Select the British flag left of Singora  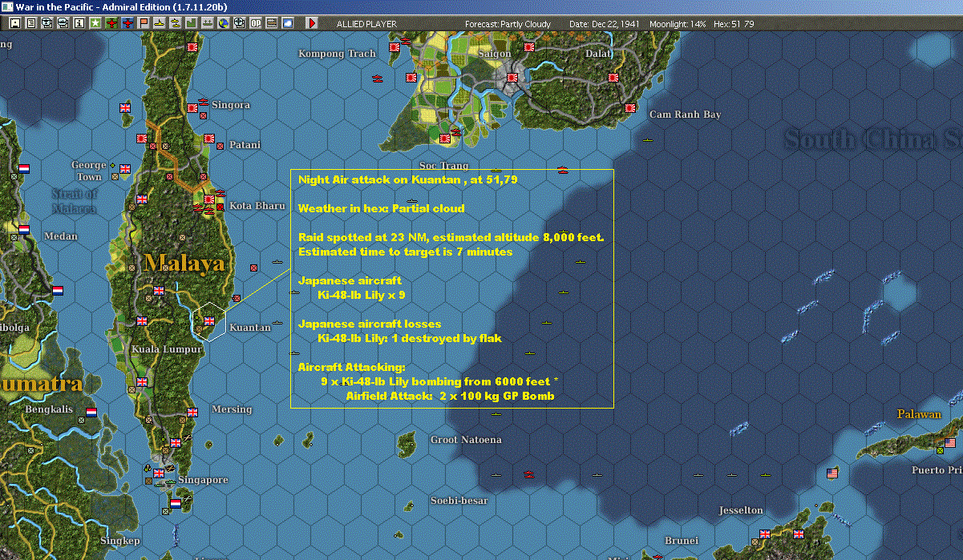click(125, 107)
